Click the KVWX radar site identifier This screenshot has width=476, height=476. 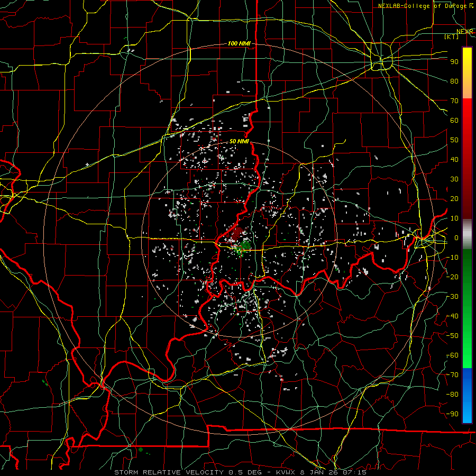pos(286,472)
